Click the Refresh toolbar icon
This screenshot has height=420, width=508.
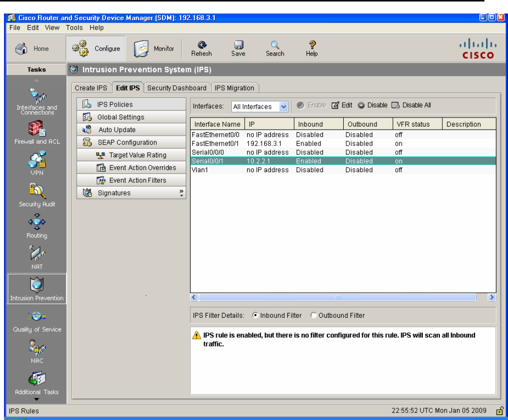point(202,49)
